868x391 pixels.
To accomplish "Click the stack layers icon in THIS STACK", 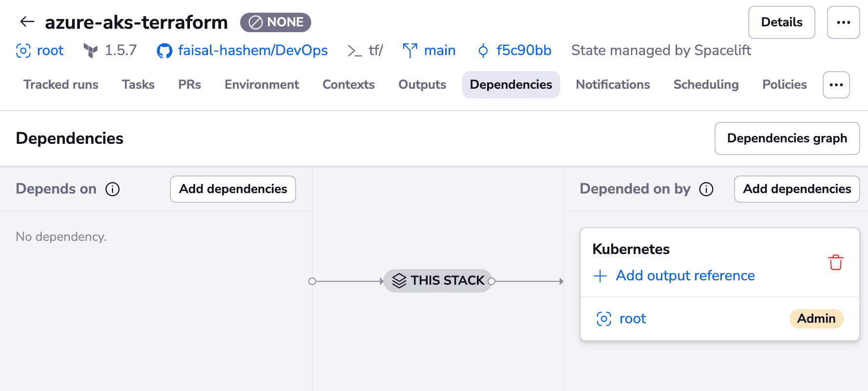I will [x=399, y=281].
